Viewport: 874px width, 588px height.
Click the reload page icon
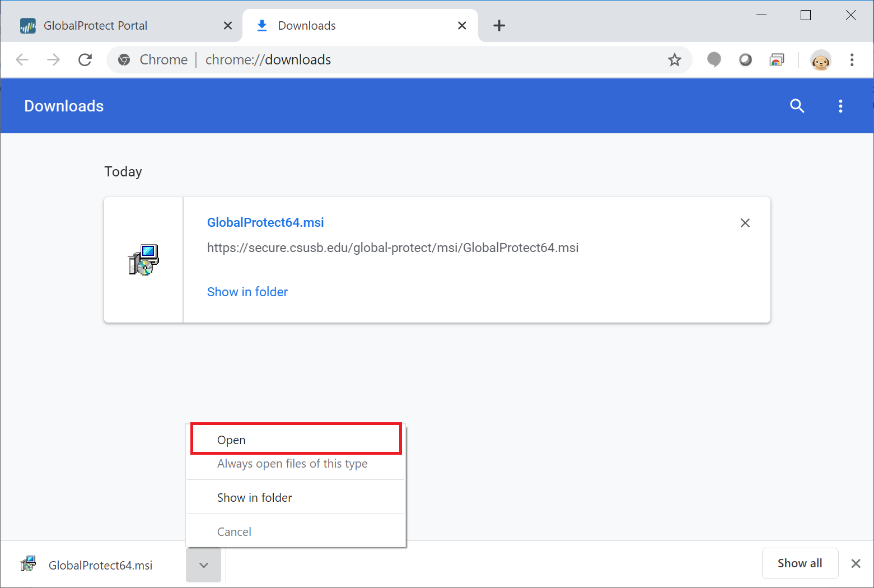pyautogui.click(x=85, y=59)
